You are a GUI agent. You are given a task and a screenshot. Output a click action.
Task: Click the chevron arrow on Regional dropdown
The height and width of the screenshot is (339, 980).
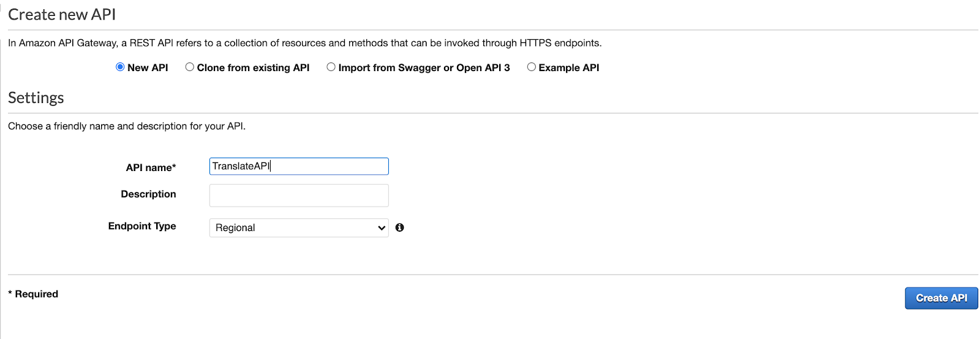(382, 228)
